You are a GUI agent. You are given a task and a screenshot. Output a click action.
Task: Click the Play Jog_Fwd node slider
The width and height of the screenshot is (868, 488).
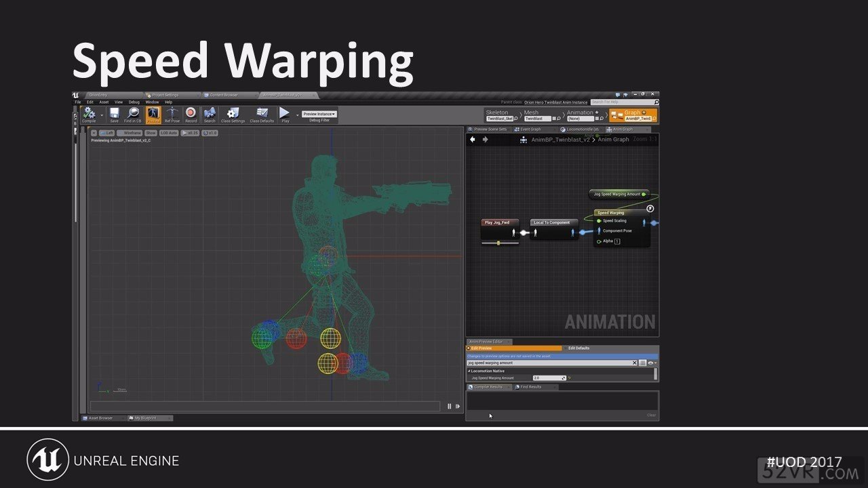499,242
